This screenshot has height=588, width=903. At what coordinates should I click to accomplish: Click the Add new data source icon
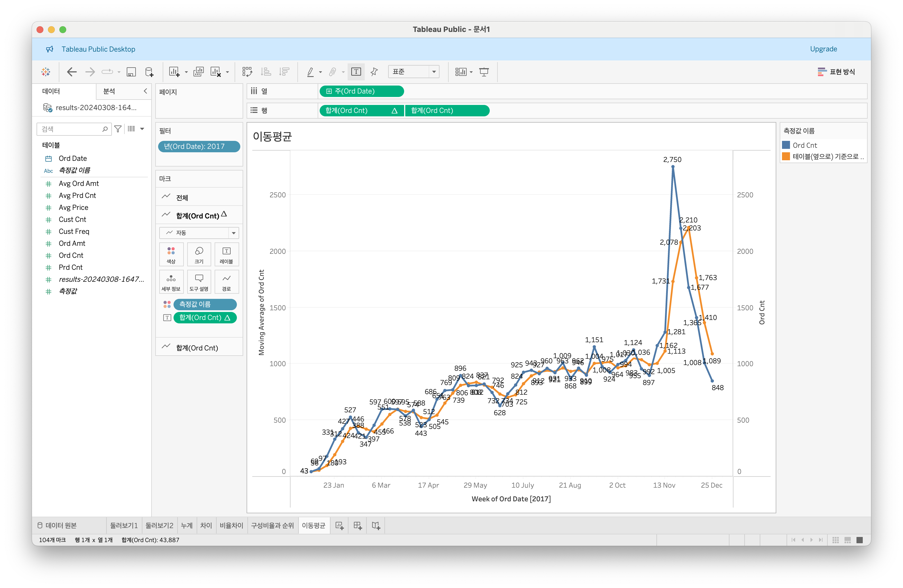(150, 72)
